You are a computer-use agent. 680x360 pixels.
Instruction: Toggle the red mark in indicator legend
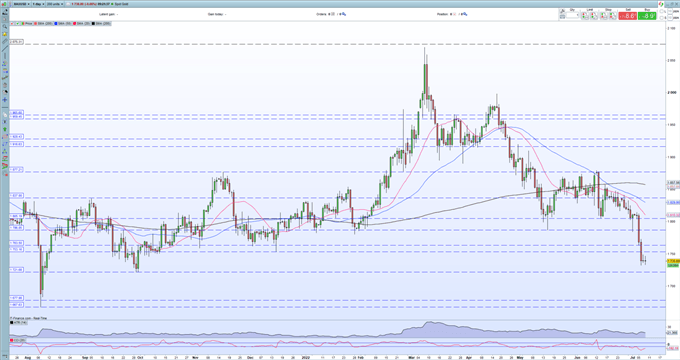[12, 23]
